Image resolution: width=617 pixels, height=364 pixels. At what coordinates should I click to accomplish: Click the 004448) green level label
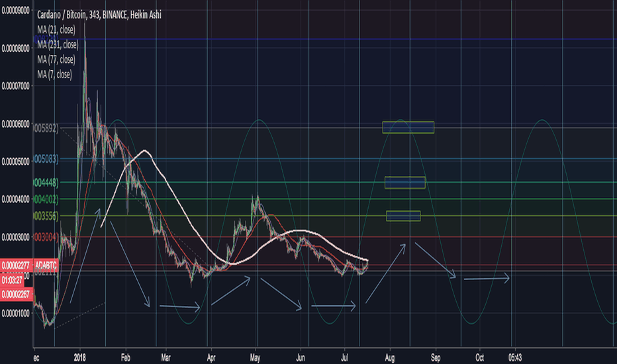[x=46, y=183]
